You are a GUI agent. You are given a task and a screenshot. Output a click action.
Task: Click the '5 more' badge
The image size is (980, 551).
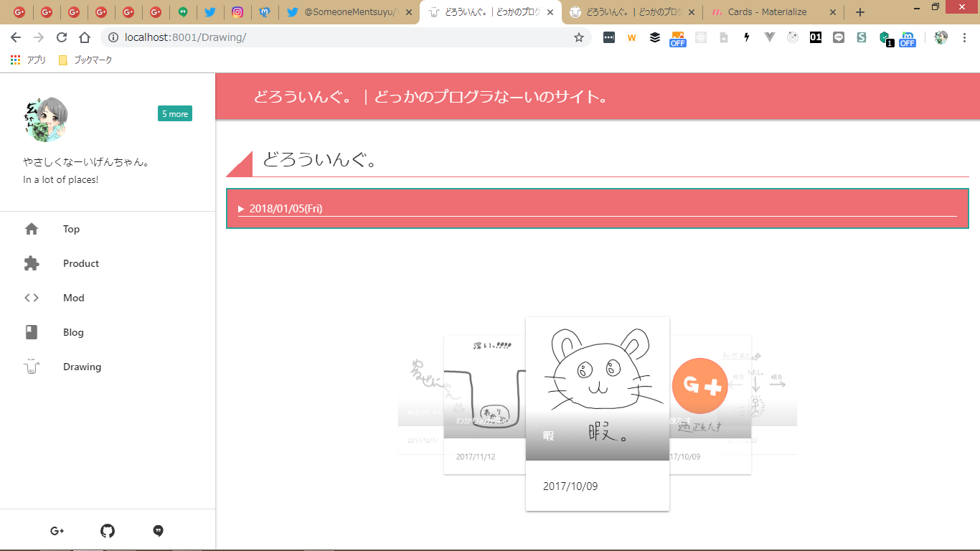(175, 113)
